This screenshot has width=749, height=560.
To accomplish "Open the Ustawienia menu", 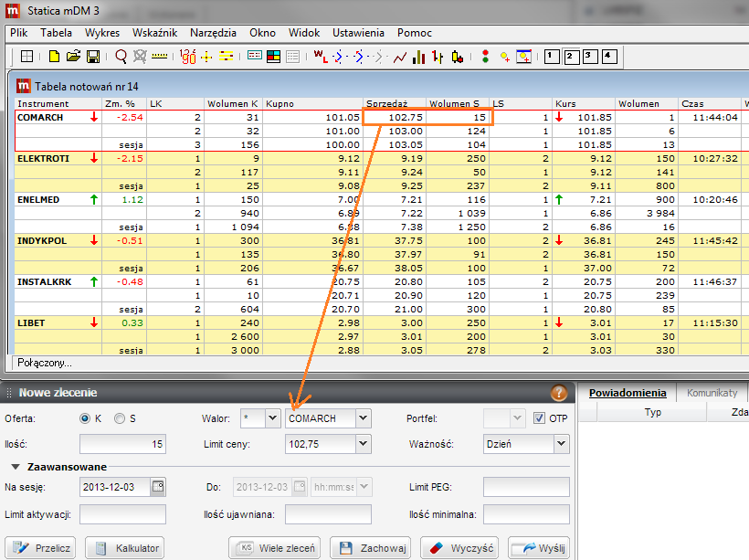I will pyautogui.click(x=358, y=33).
